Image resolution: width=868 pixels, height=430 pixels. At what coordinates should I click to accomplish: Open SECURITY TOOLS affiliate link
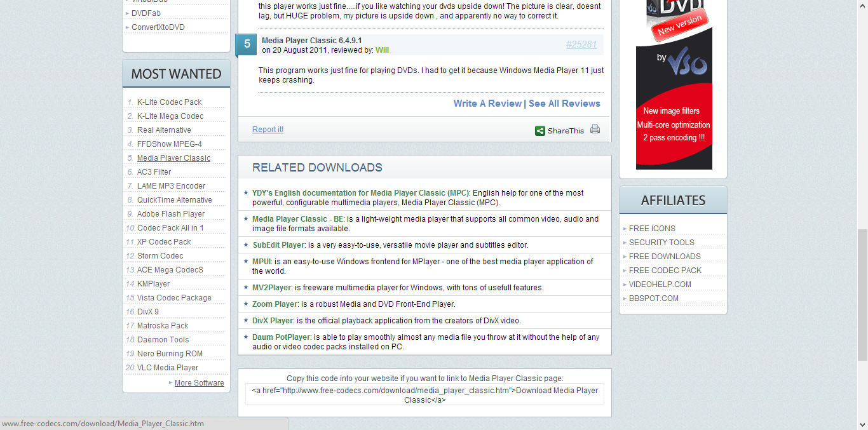coord(661,243)
